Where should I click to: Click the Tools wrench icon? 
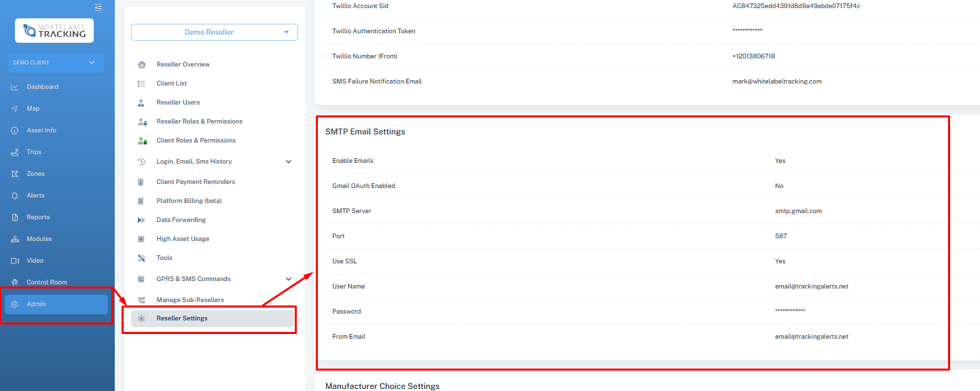[142, 258]
